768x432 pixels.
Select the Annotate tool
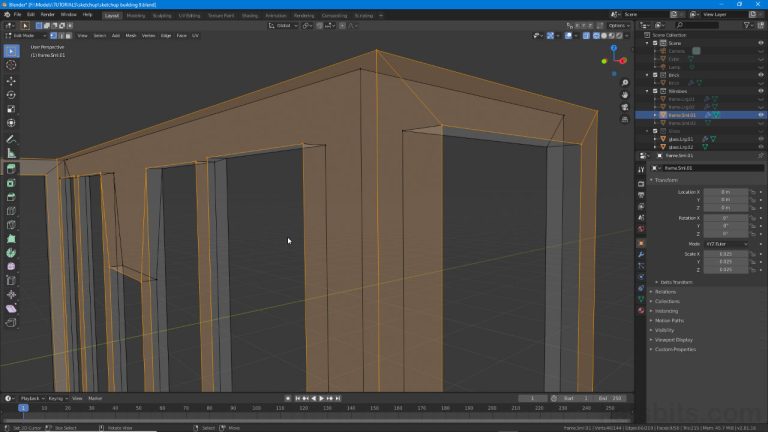pos(11,139)
